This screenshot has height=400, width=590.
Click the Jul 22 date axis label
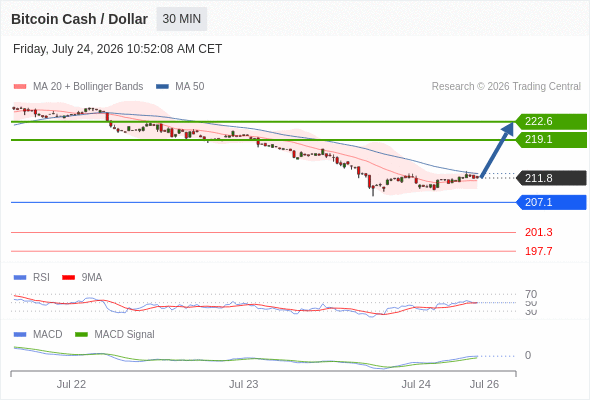coord(71,384)
